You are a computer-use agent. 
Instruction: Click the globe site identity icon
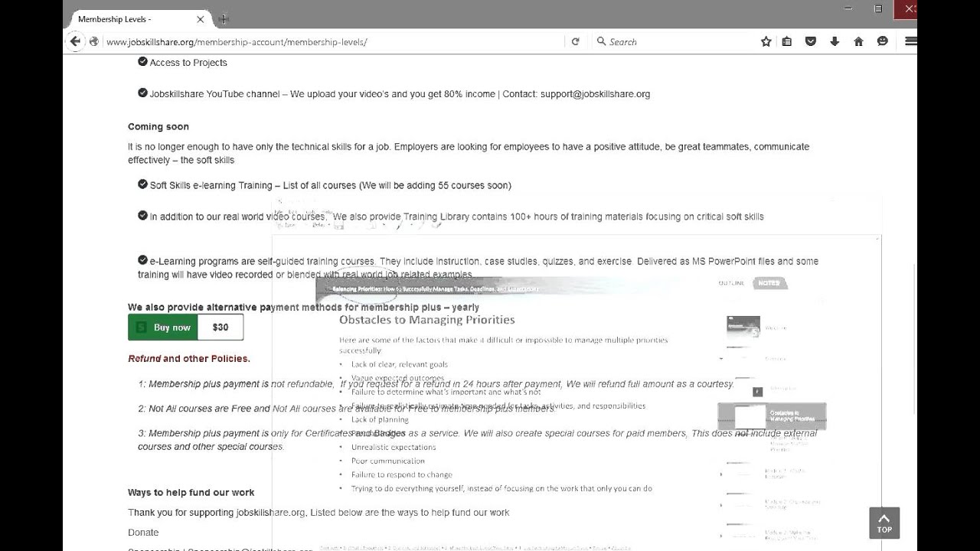[x=94, y=41]
